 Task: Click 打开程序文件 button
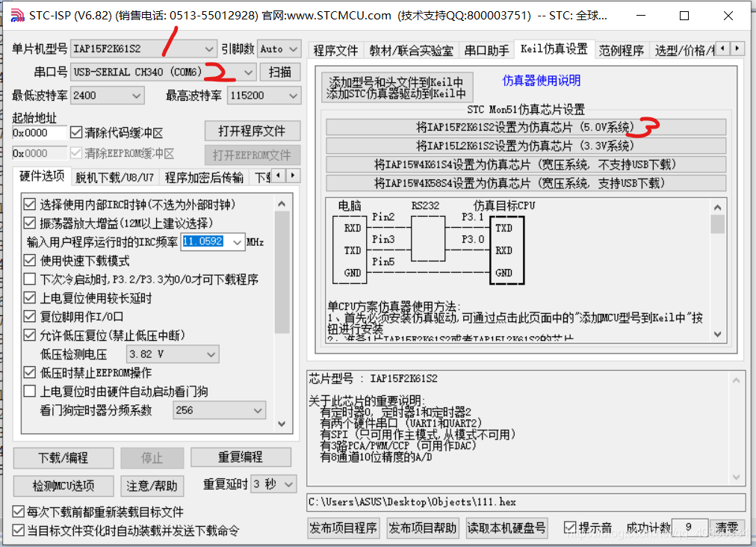(x=252, y=131)
